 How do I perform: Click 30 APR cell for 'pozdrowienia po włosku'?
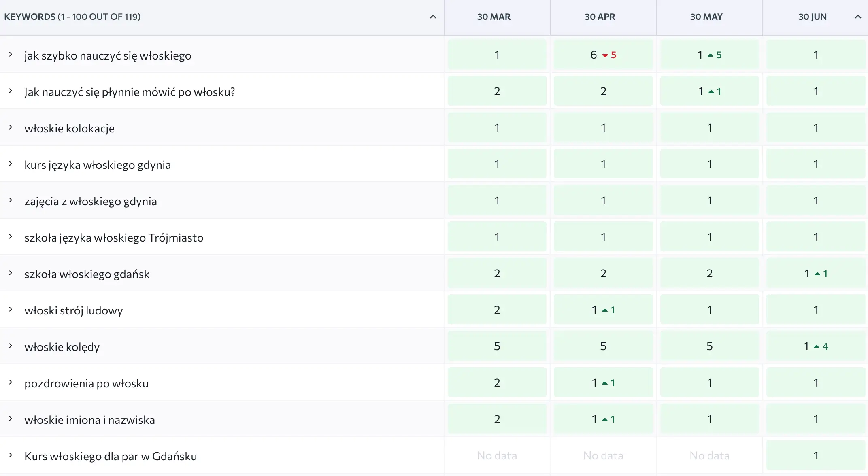click(x=603, y=382)
